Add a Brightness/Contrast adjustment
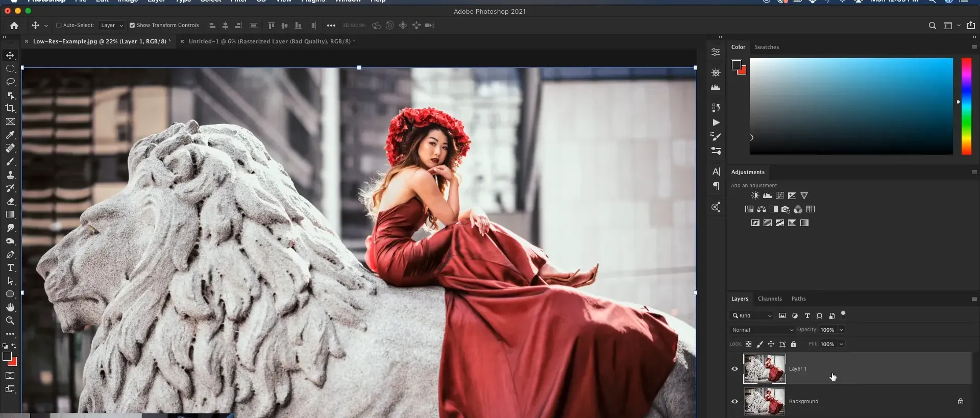Screen dimensions: 980x418 (x=755, y=195)
